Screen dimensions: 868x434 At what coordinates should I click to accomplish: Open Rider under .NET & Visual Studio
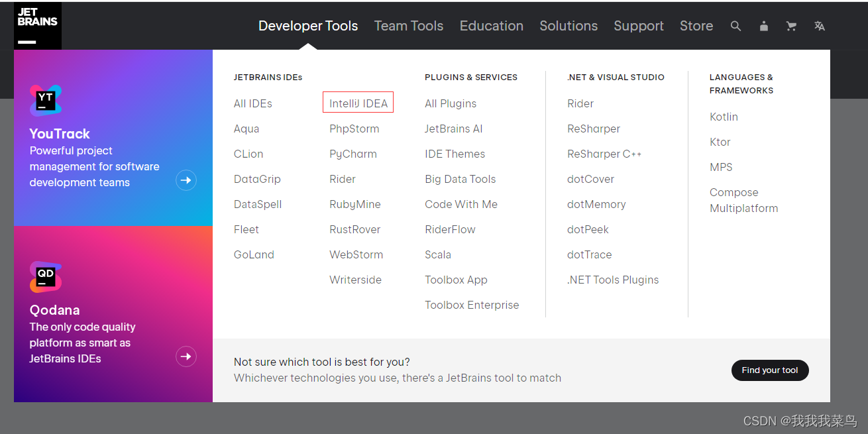click(580, 103)
